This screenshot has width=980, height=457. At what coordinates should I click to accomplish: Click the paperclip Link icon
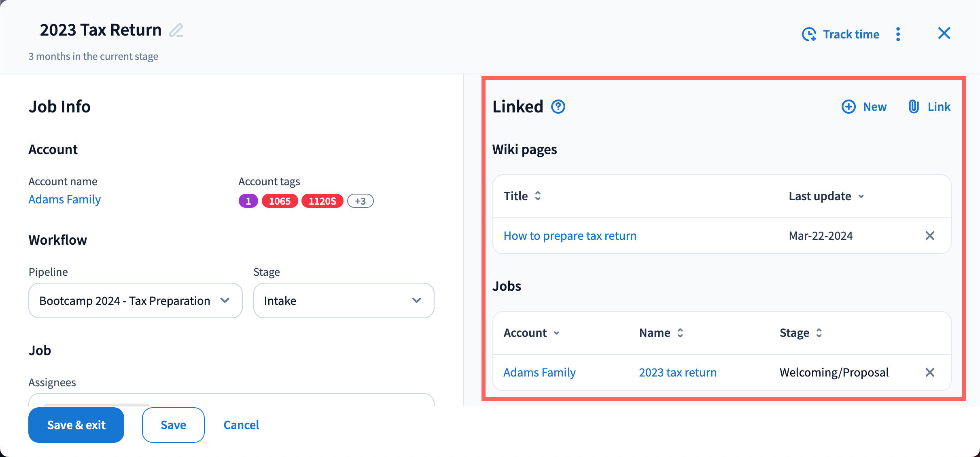[x=914, y=107]
